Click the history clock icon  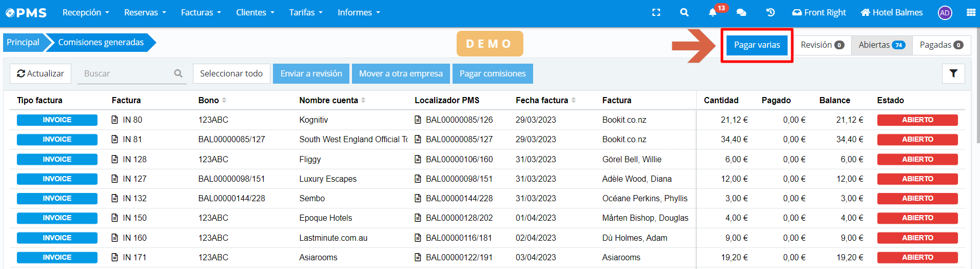click(x=770, y=12)
